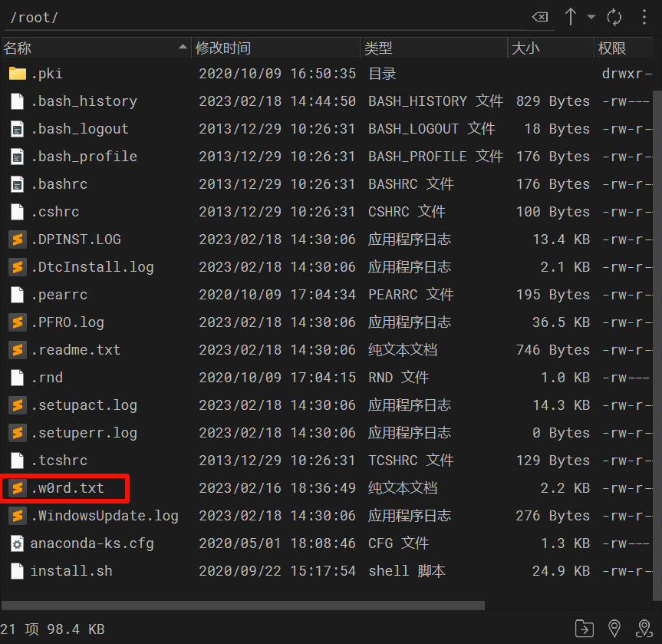The image size is (662, 644).
Task: Open the folder-with-arrow status bar icon
Action: click(x=585, y=629)
